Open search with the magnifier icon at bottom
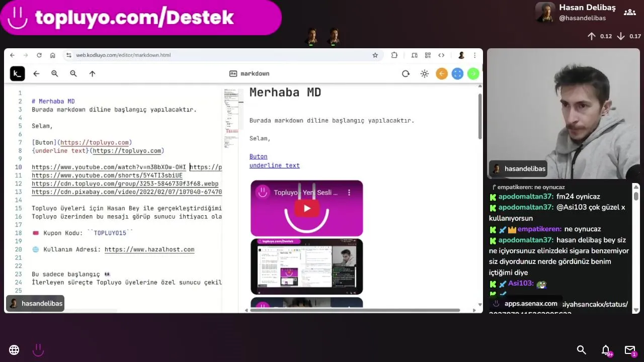Image resolution: width=644 pixels, height=362 pixels. click(x=582, y=350)
